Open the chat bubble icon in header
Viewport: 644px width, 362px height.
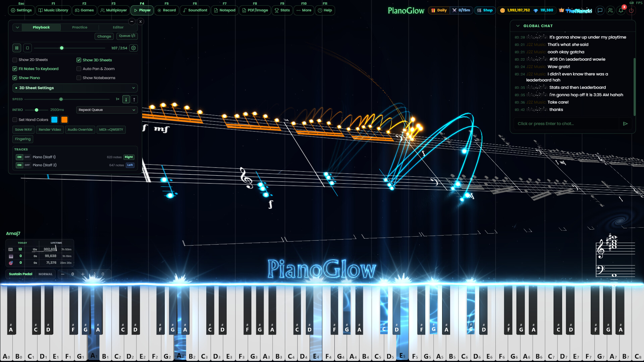point(600,10)
